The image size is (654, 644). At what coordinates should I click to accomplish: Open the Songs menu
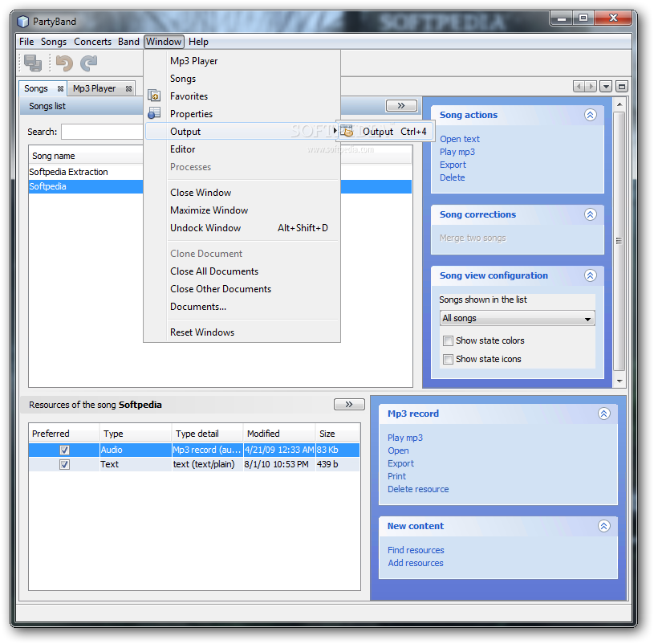tap(54, 42)
